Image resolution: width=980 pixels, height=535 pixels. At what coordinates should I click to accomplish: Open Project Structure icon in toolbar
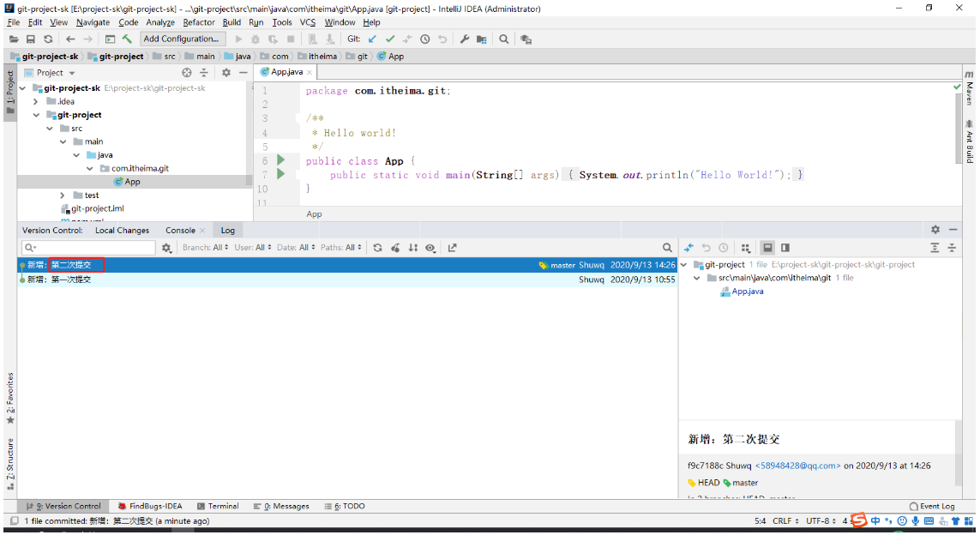(481, 39)
